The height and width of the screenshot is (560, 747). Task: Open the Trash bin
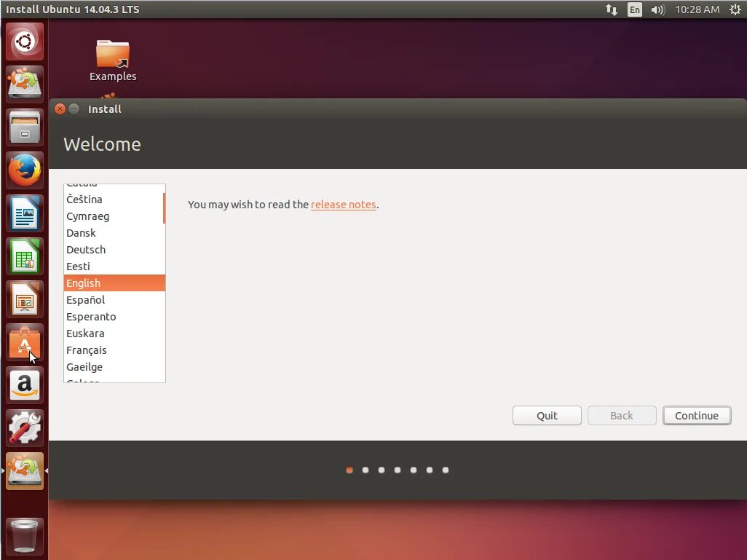click(25, 536)
